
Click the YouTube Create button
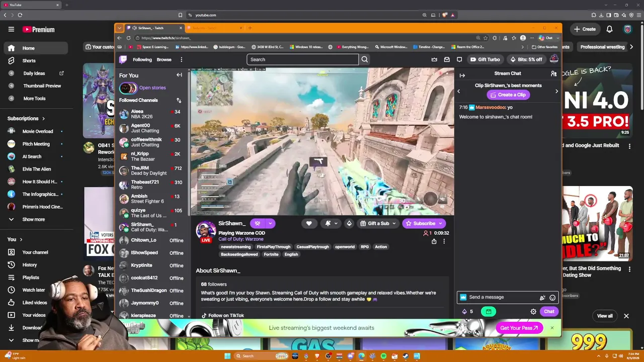pos(585,29)
